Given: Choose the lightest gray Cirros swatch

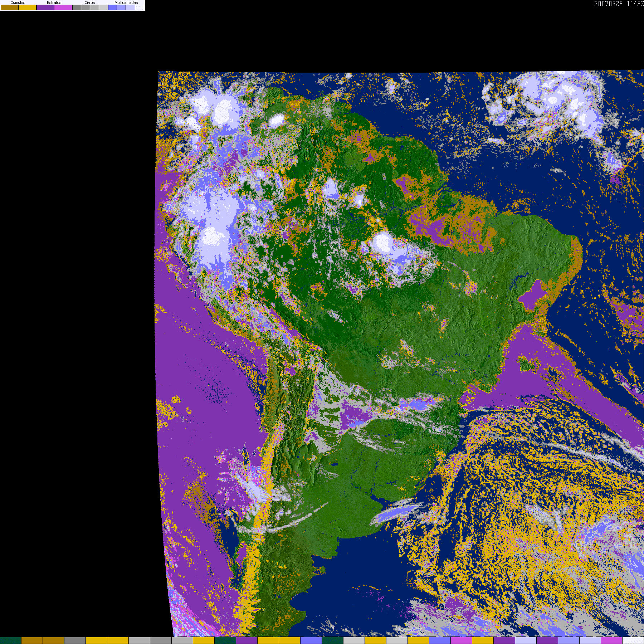Looking at the screenshot, I should point(103,8).
